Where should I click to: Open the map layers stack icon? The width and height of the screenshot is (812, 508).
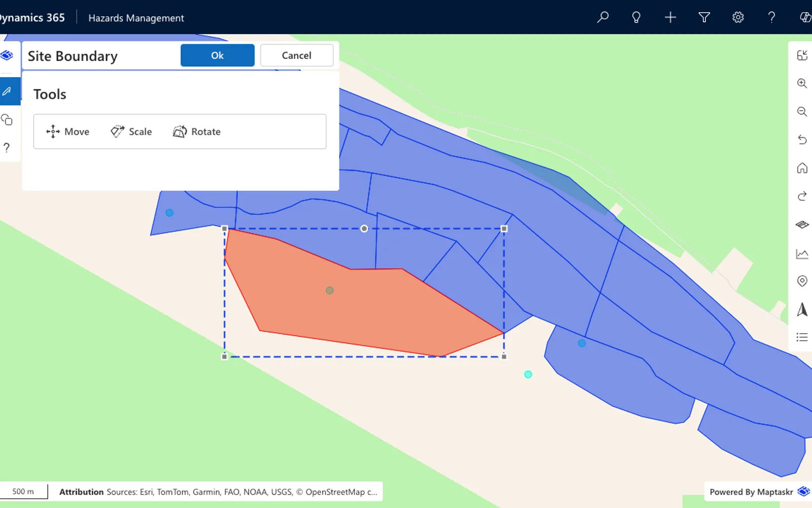tap(802, 224)
